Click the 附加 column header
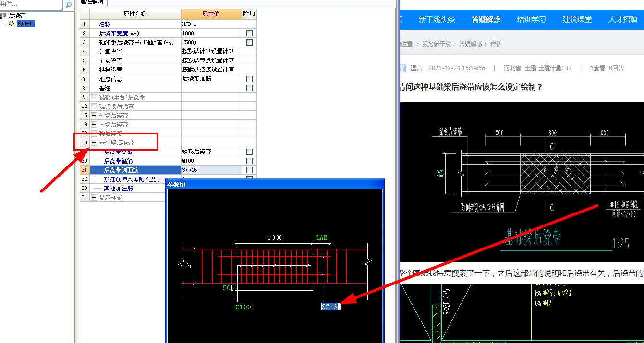Image resolution: width=644 pixels, height=343 pixels. 249,14
